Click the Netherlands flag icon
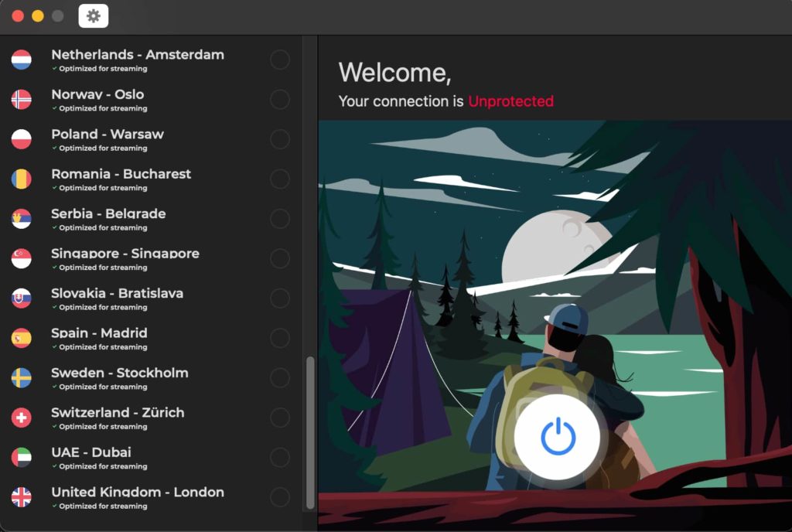This screenshot has width=792, height=532. pyautogui.click(x=22, y=60)
